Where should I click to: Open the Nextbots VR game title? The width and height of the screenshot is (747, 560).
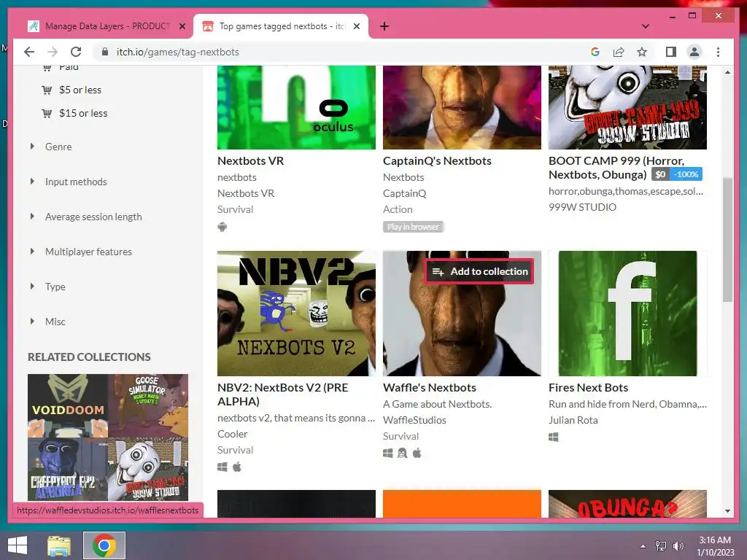[x=251, y=161]
